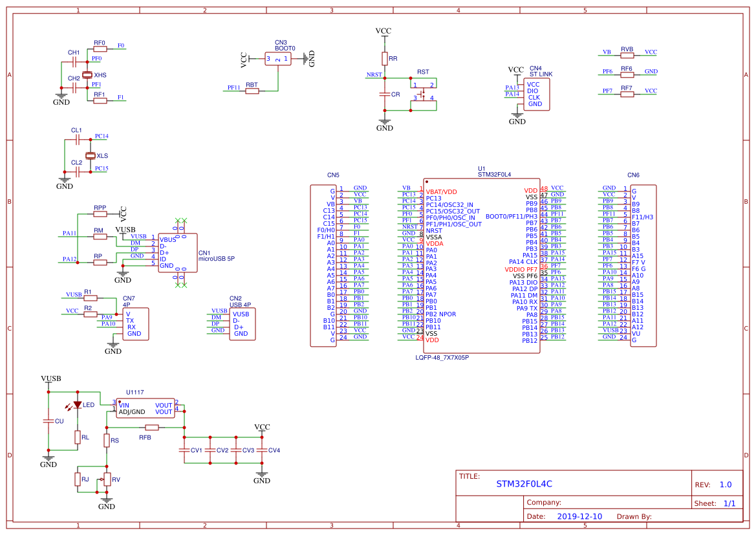Select the RFB feedback resistor

pyautogui.click(x=152, y=428)
